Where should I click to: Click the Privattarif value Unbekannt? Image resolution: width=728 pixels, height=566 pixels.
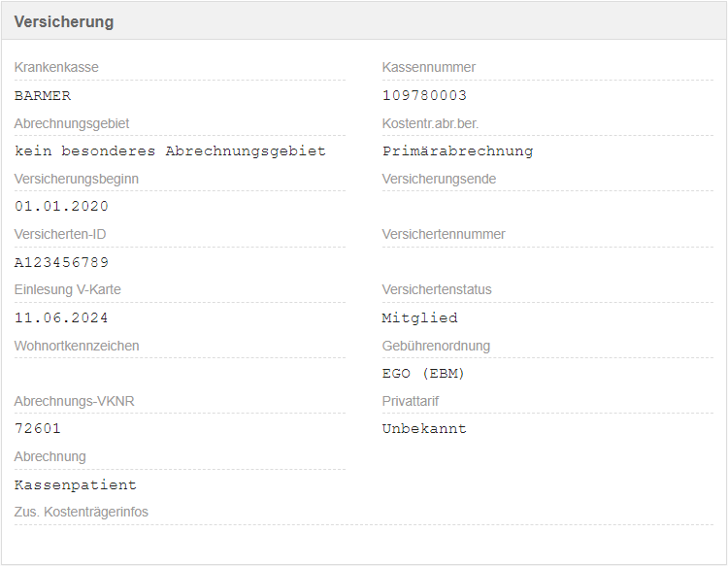pyautogui.click(x=424, y=428)
